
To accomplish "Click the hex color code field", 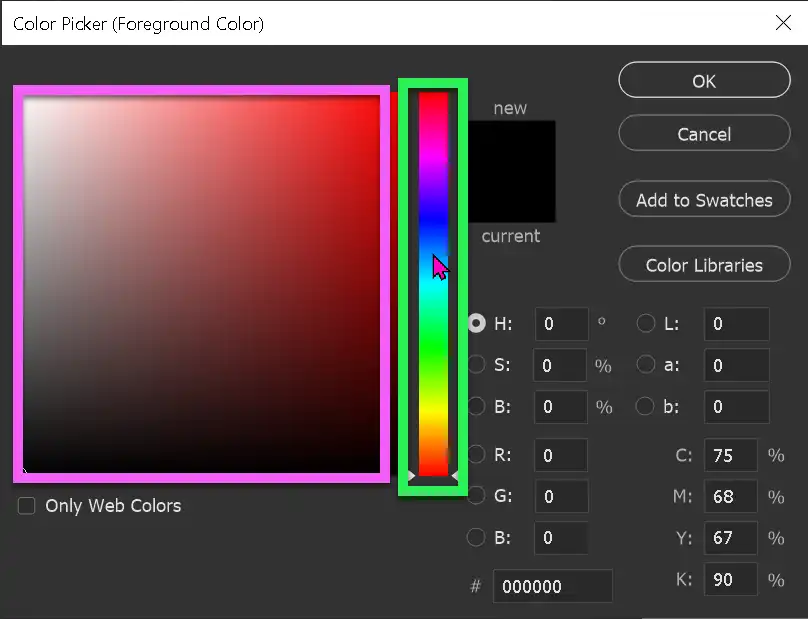I will coord(552,586).
